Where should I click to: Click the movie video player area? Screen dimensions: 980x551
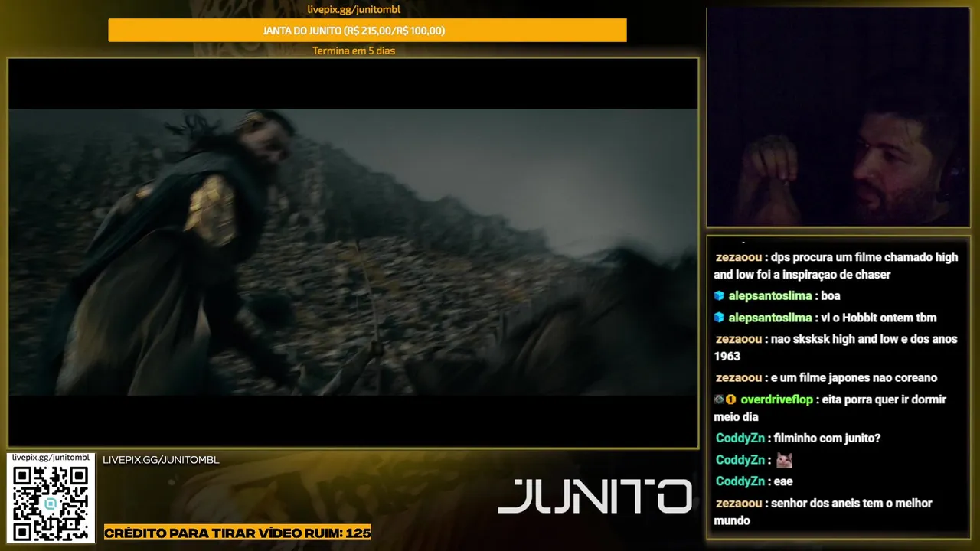(353, 253)
